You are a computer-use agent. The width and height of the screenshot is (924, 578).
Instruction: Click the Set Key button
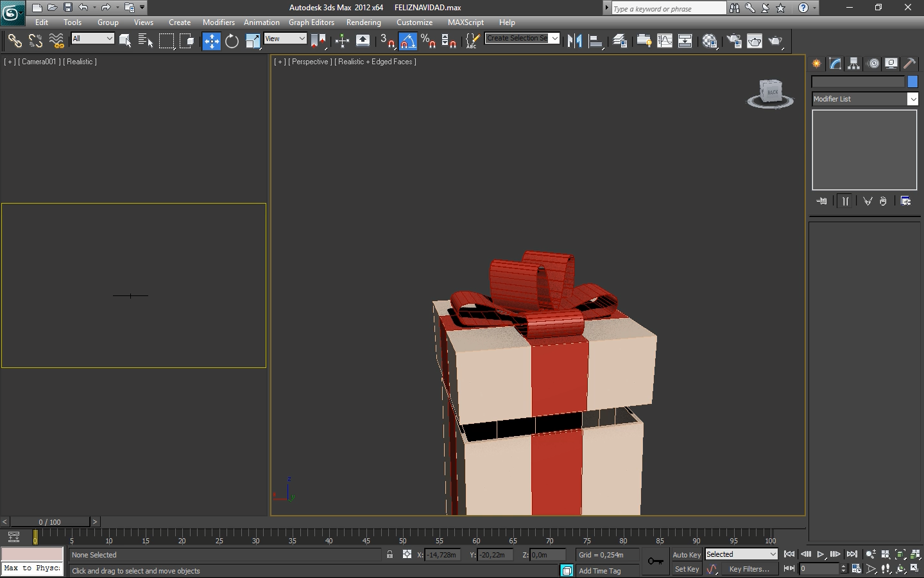click(x=687, y=569)
